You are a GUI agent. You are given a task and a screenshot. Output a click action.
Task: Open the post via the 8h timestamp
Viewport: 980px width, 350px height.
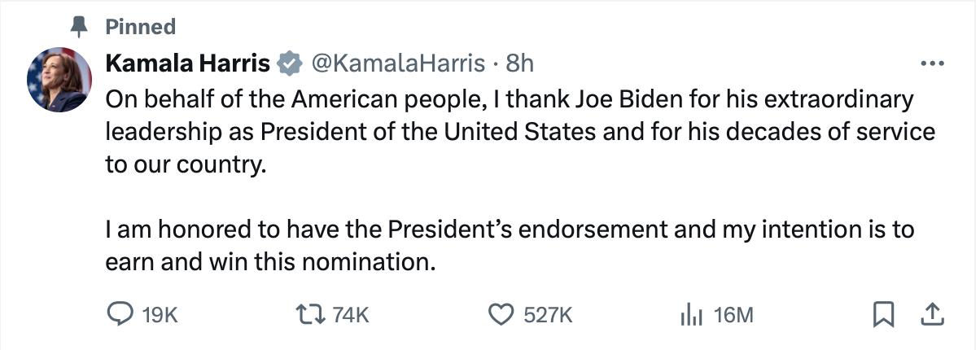[x=519, y=62]
